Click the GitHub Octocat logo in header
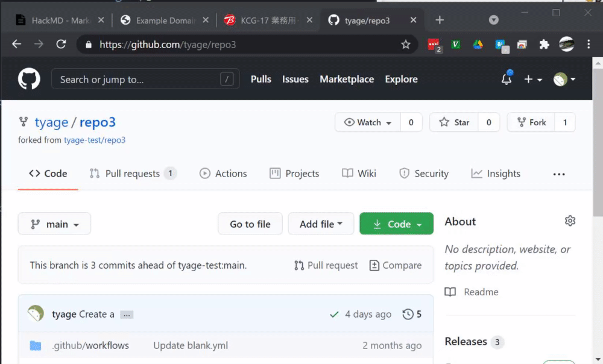 (x=29, y=79)
